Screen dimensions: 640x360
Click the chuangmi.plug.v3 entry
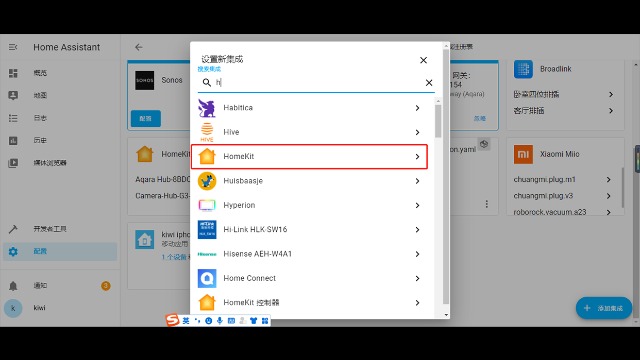point(543,196)
